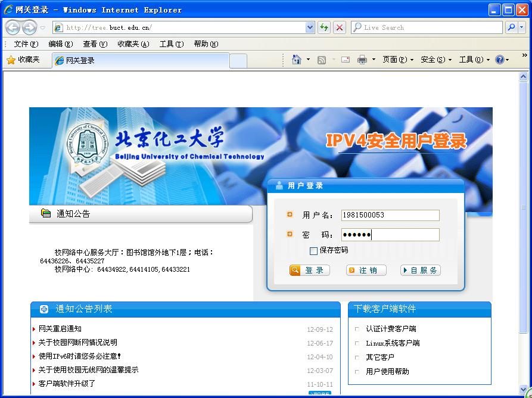Image resolution: width=532 pixels, height=398 pixels.
Task: Open the 编辑(E) menu
Action: click(x=60, y=43)
